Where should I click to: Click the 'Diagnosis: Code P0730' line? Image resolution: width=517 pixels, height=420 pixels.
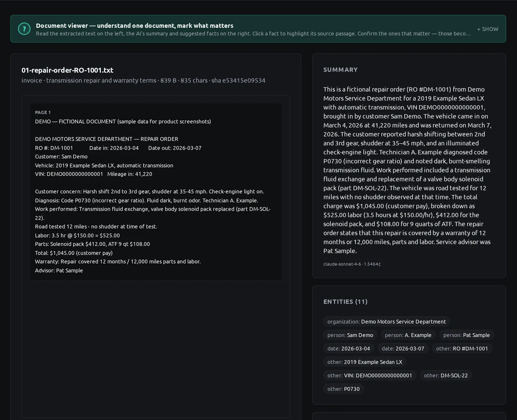(x=146, y=200)
